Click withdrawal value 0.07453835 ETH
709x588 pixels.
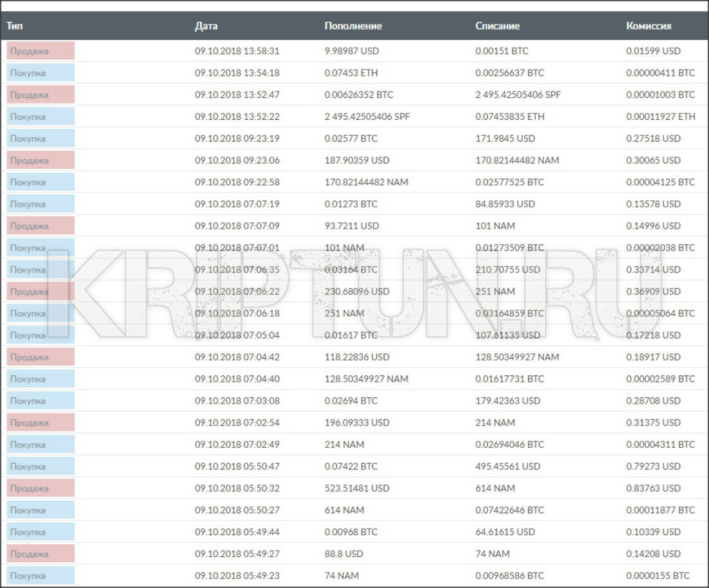point(510,117)
